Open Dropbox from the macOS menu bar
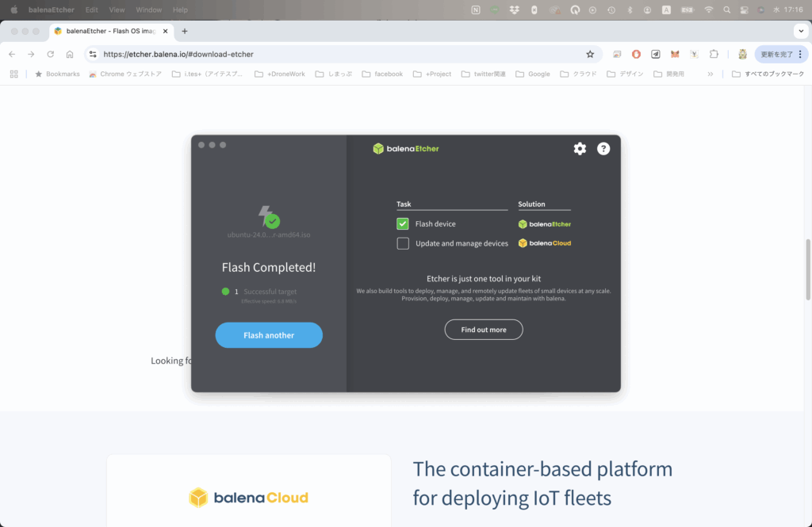Screen dimensions: 812x527 click(514, 10)
